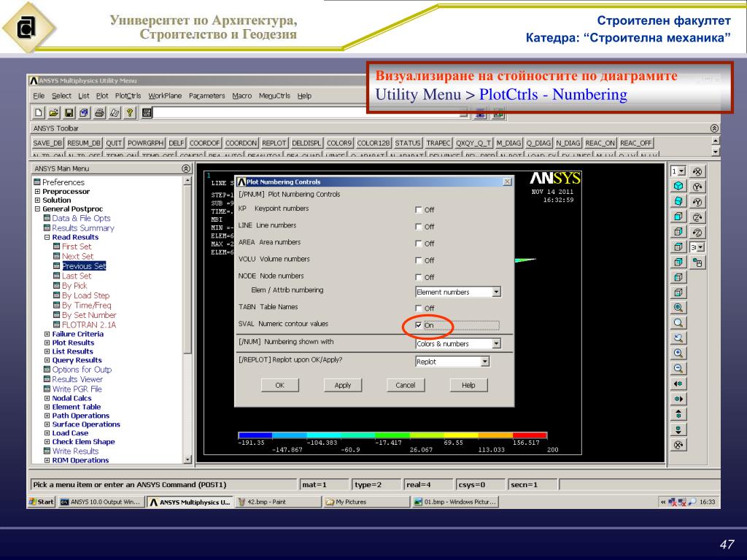This screenshot has height=560, width=747.
Task: Toggle the Dynamic Model Mode mouse icon
Action: [697, 262]
